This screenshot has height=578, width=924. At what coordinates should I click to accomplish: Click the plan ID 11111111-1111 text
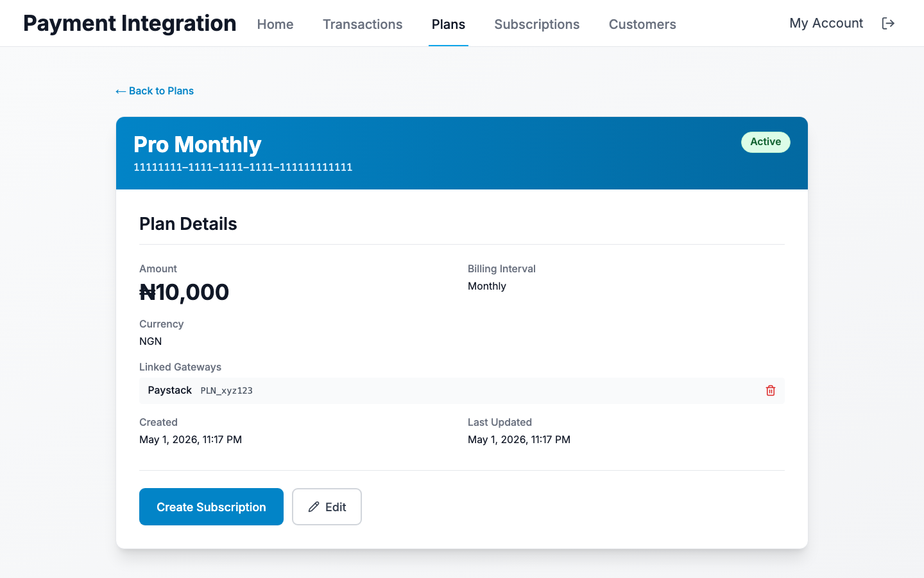coord(243,167)
